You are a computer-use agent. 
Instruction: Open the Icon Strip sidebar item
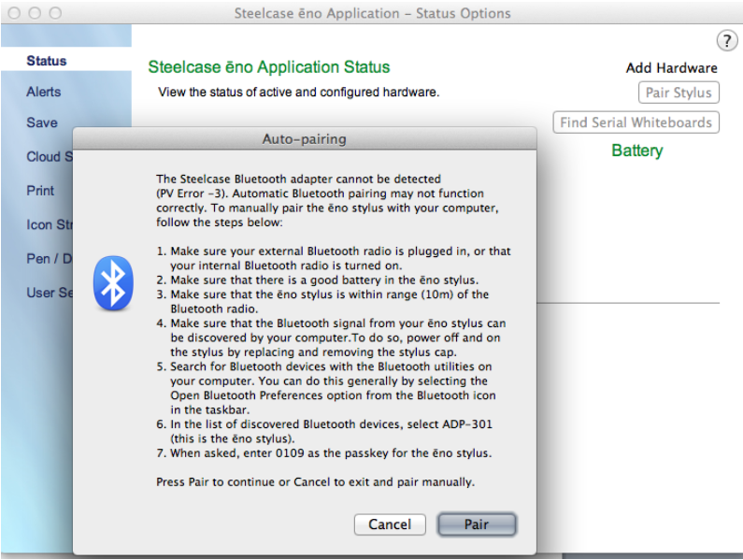pos(50,224)
